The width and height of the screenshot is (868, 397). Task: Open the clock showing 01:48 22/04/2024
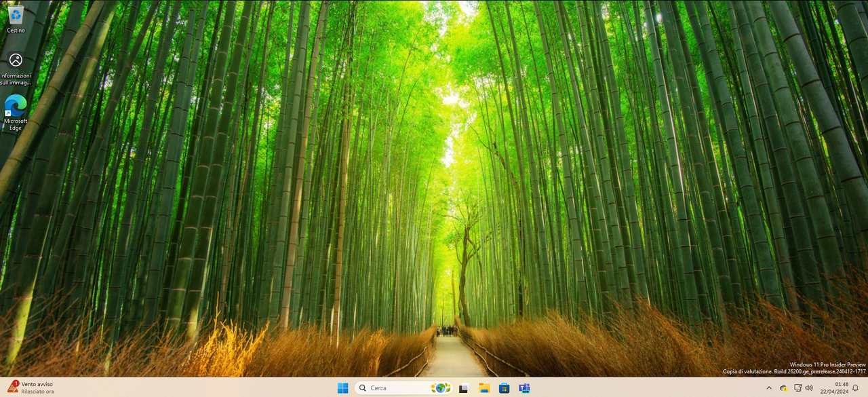pyautogui.click(x=834, y=388)
